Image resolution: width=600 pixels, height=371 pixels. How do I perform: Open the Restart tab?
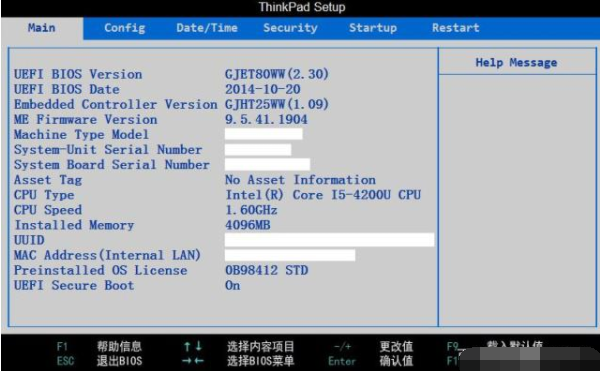pyautogui.click(x=455, y=28)
